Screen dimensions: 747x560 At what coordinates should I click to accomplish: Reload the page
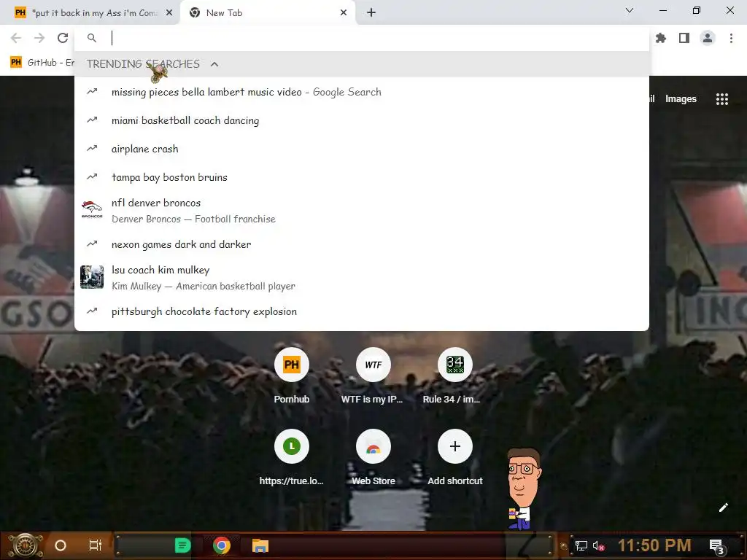click(x=63, y=38)
